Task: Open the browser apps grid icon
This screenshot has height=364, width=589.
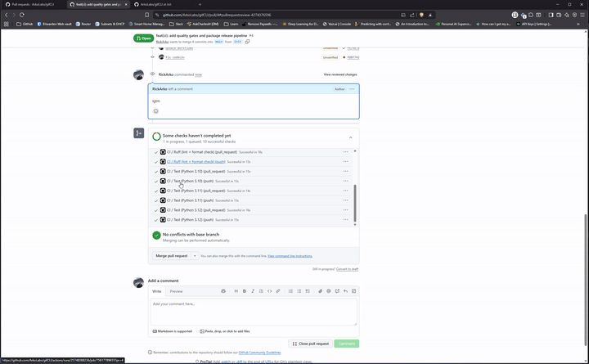Action: click(7, 24)
